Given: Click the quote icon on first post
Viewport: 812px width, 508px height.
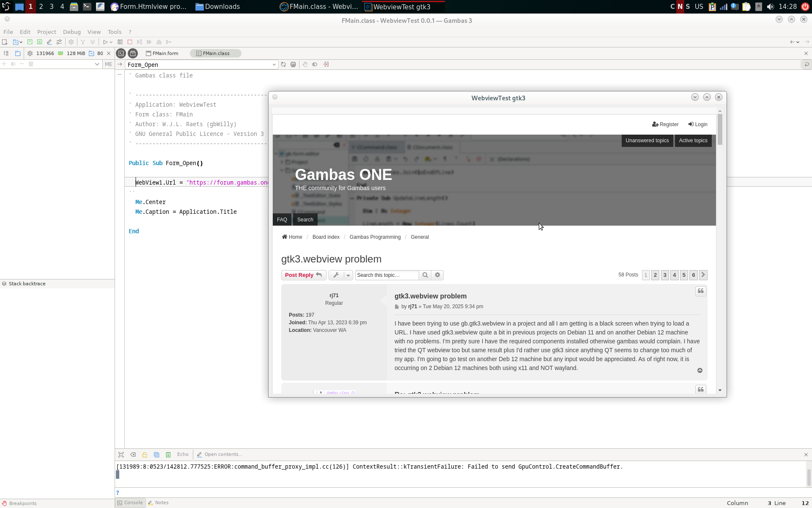Looking at the screenshot, I should tap(700, 291).
